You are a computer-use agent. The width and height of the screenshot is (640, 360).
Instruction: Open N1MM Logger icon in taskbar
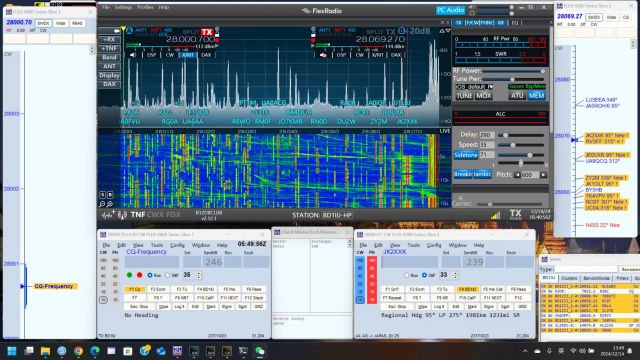tap(177, 351)
